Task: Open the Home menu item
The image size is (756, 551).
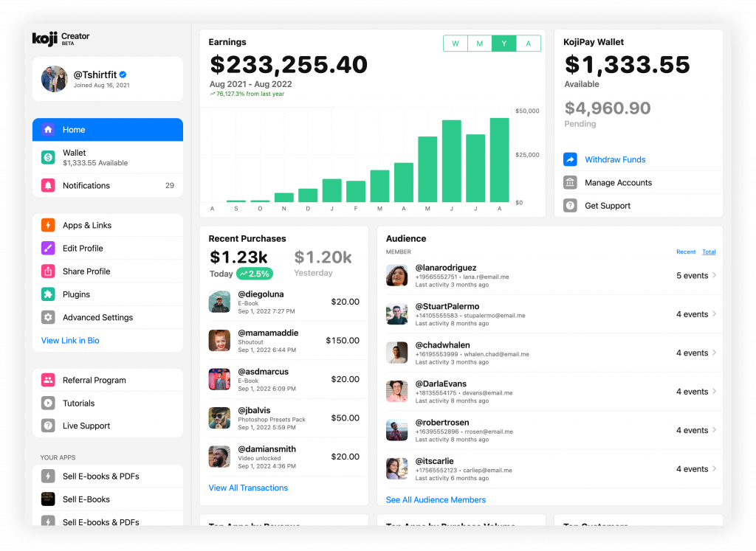Action: (x=108, y=130)
